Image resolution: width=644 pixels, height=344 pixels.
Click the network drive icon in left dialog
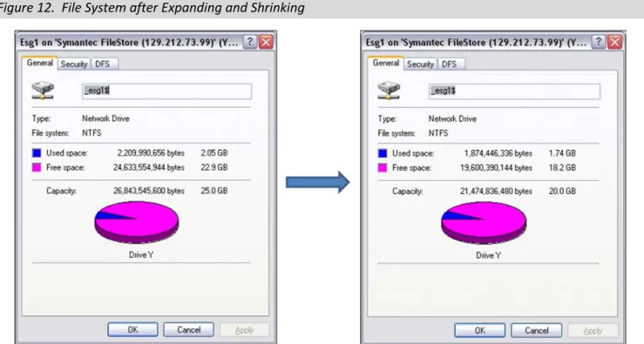pos(43,91)
